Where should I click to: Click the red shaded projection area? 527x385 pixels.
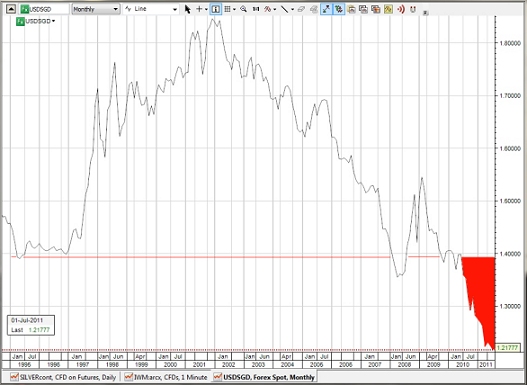click(x=482, y=286)
